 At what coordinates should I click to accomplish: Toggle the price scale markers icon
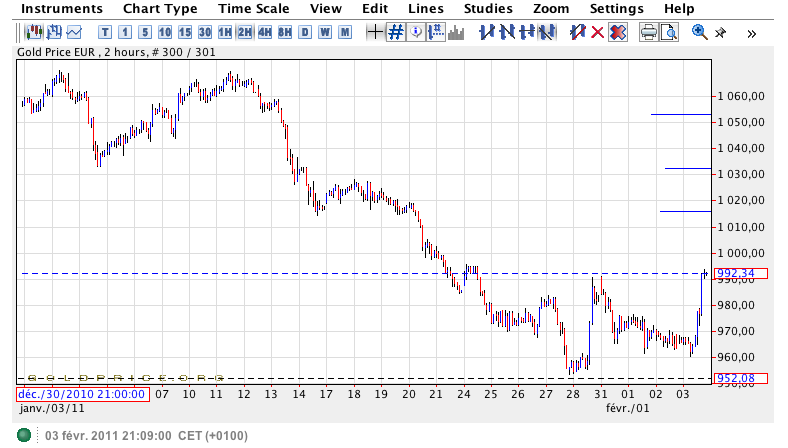pos(436,33)
